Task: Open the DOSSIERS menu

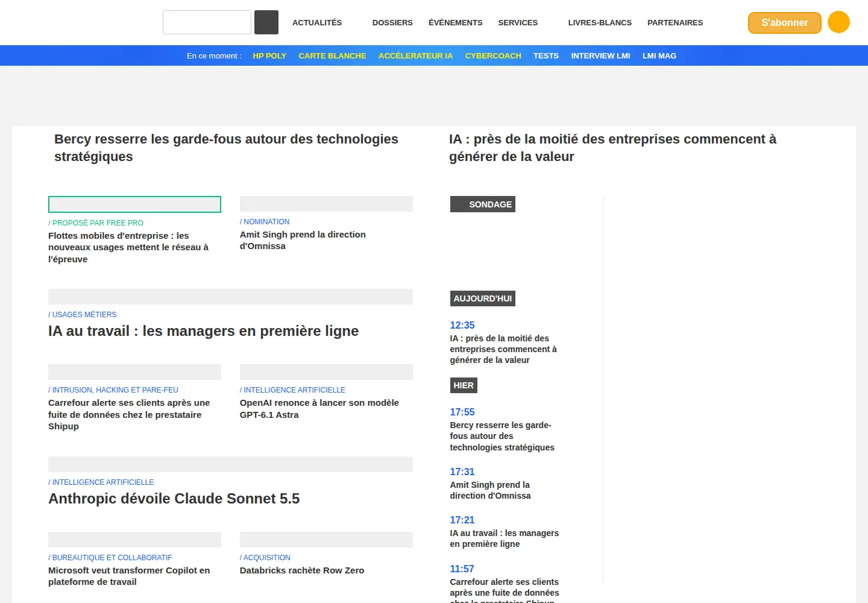Action: pos(392,22)
